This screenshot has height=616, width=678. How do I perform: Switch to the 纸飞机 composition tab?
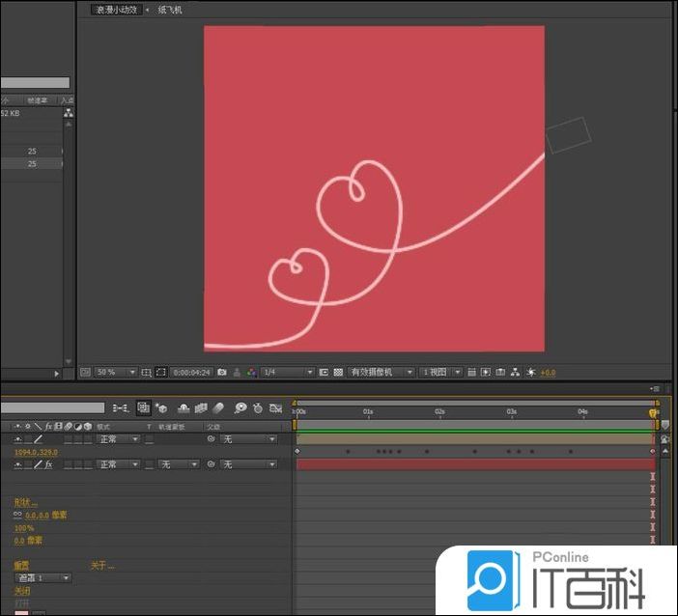(x=170, y=10)
